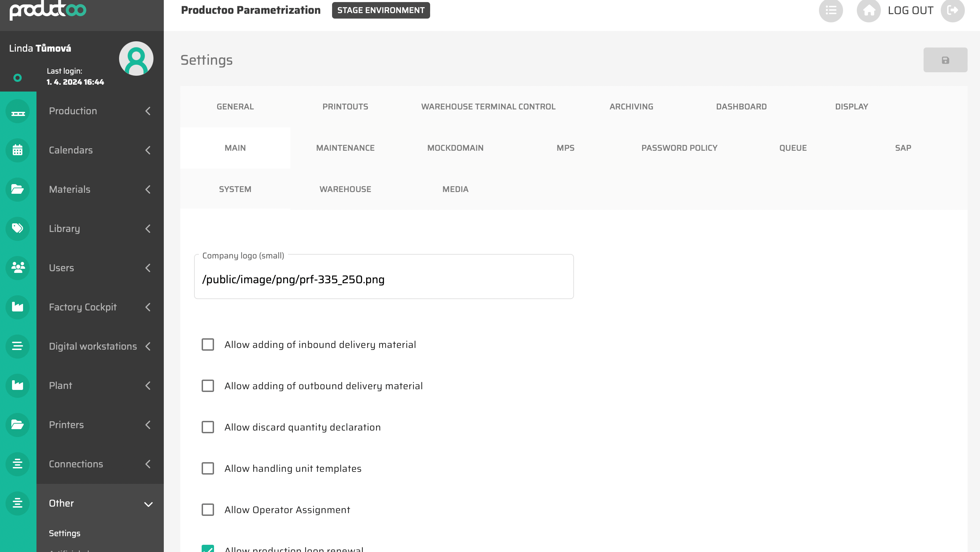Screen dimensions: 980x552
Task: Click the save settings disk icon
Action: (x=945, y=60)
